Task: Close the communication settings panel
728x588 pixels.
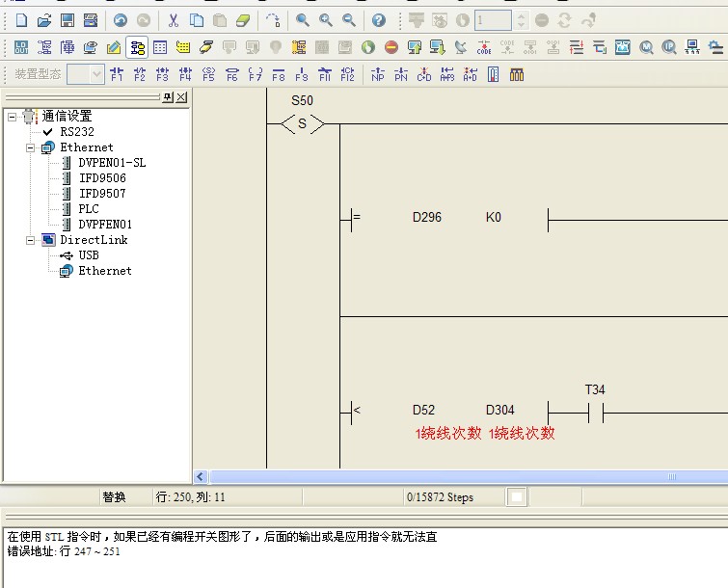Action: [x=181, y=97]
